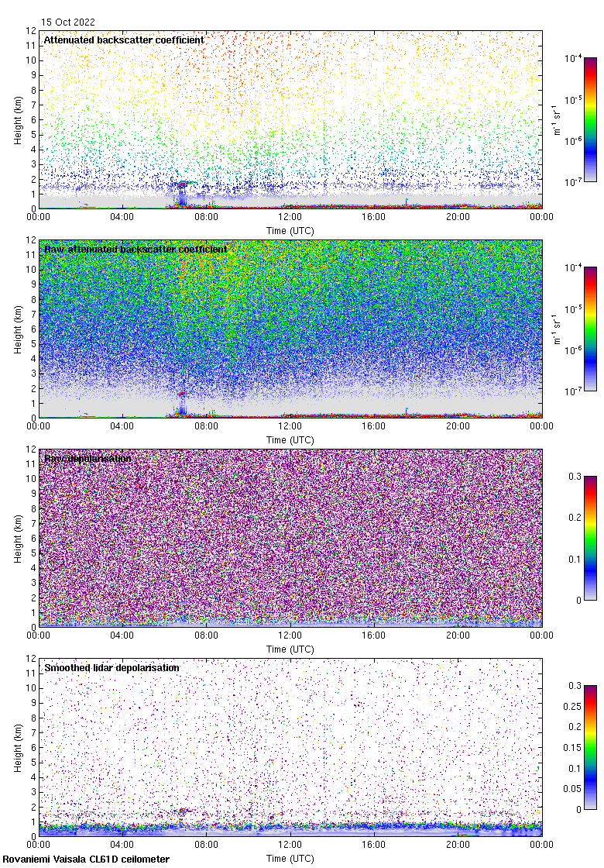
Task: Click the 0.15 tick on smoothed depolarisation colorbar
Action: click(572, 748)
